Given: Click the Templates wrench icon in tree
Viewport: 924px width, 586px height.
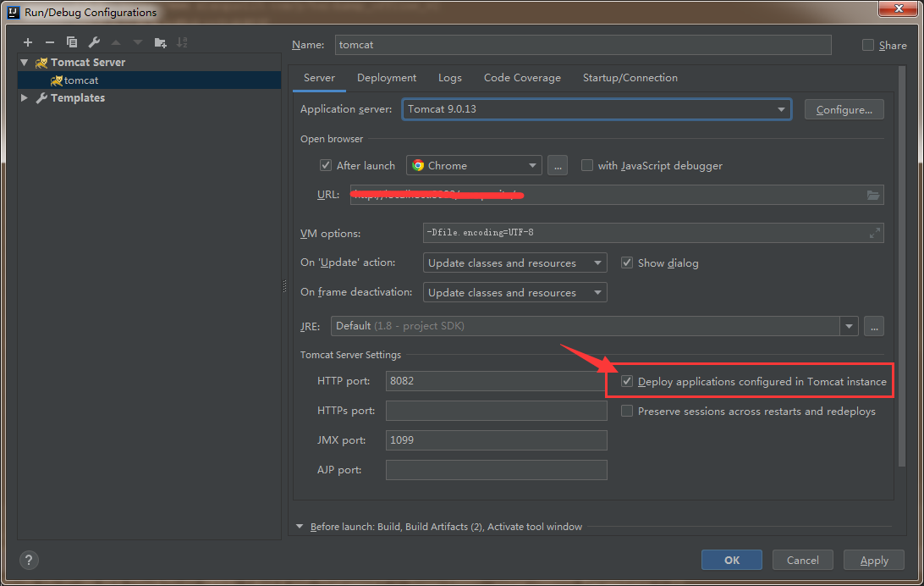Looking at the screenshot, I should coord(41,98).
